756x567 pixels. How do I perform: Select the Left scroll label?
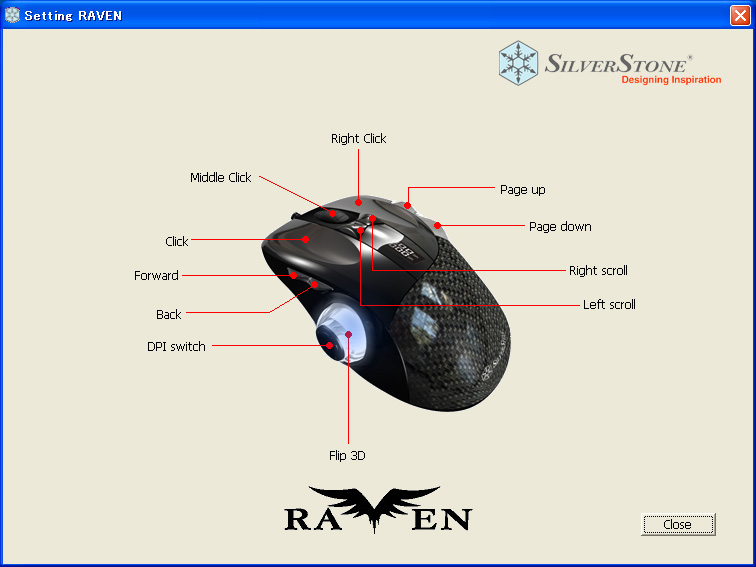click(x=609, y=305)
